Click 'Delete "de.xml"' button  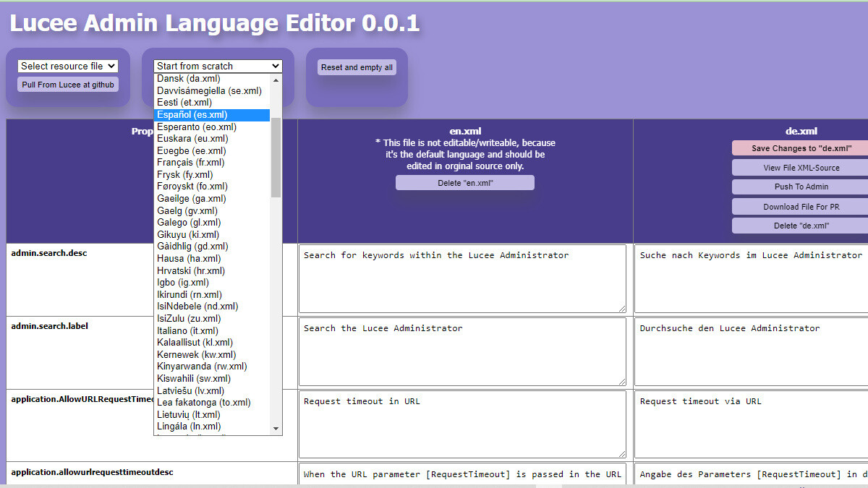(801, 226)
